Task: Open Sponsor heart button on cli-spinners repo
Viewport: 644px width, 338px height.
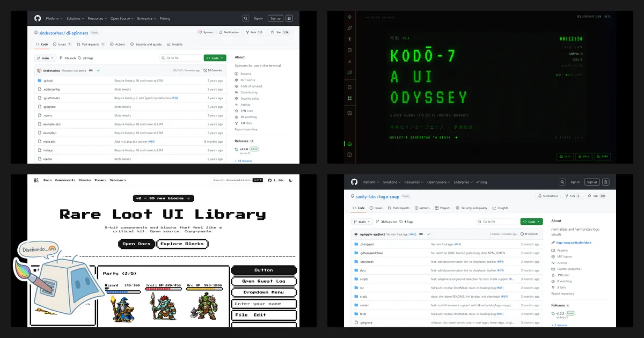Action: [x=206, y=32]
